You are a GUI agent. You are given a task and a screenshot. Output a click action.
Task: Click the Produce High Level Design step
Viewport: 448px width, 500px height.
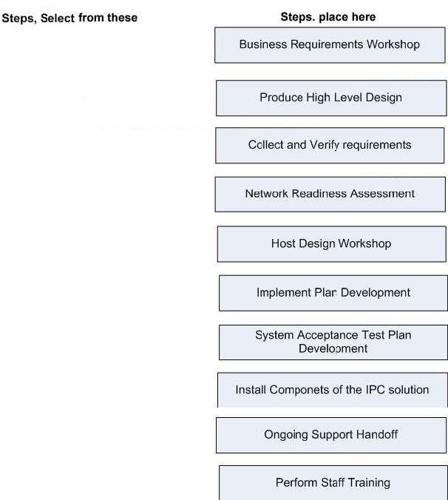[331, 98]
